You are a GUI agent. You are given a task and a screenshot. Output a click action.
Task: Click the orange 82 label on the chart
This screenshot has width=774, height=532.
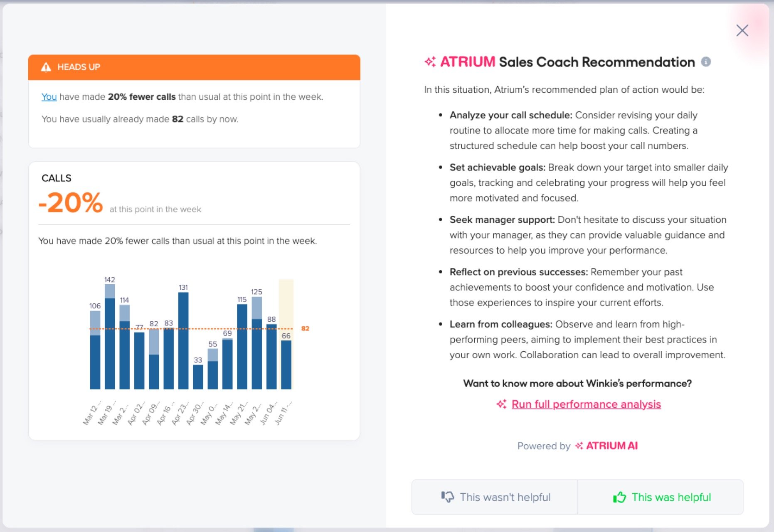(x=305, y=329)
